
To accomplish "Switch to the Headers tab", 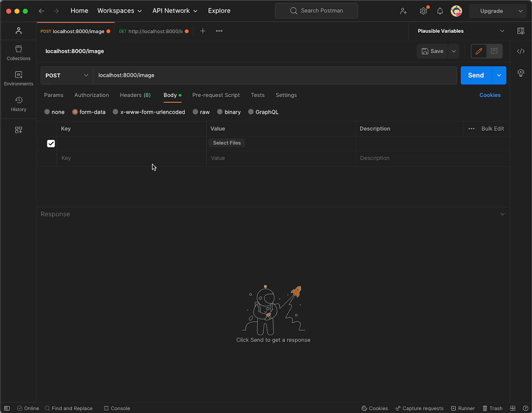I will (x=135, y=95).
